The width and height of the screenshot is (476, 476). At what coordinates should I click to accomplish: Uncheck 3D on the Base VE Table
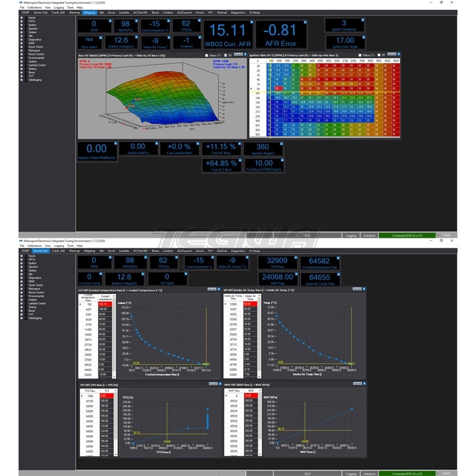click(225, 55)
